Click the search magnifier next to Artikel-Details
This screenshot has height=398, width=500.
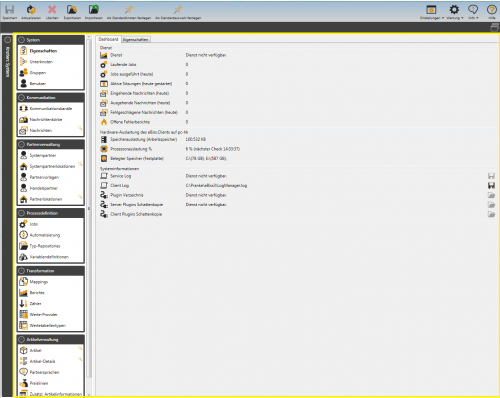point(80,359)
